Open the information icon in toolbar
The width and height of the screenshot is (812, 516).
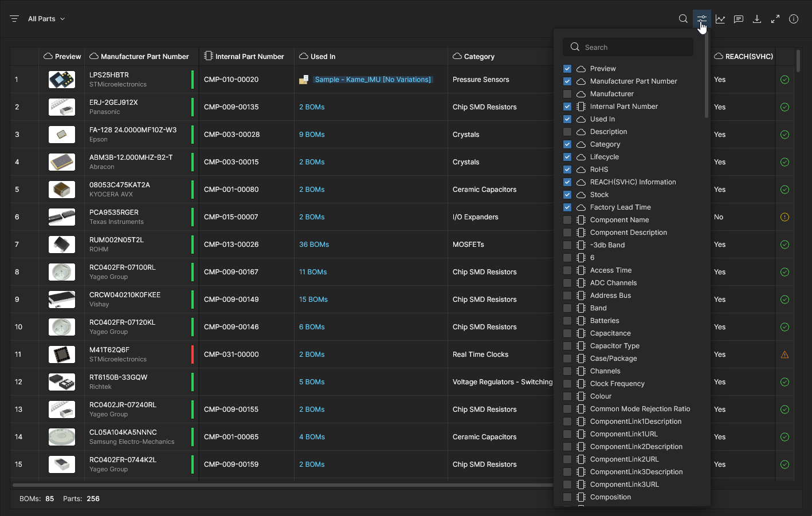pos(794,19)
